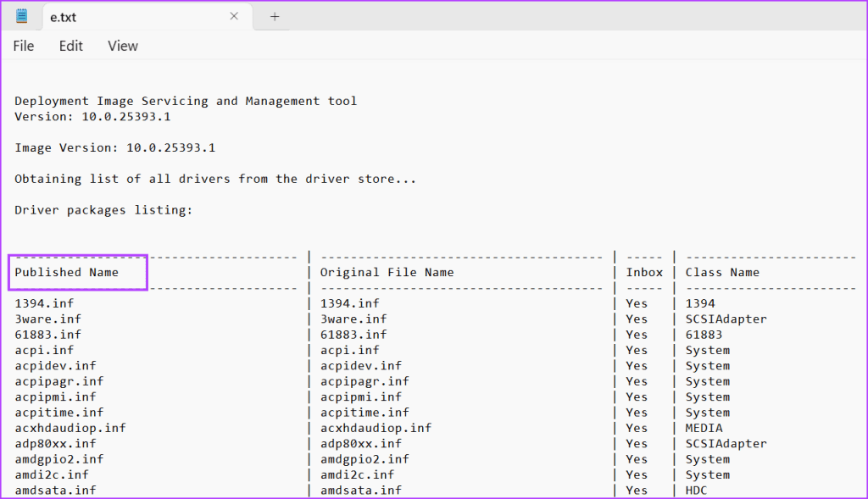The width and height of the screenshot is (868, 499).
Task: Open a new tab using the plus icon
Action: (x=272, y=16)
